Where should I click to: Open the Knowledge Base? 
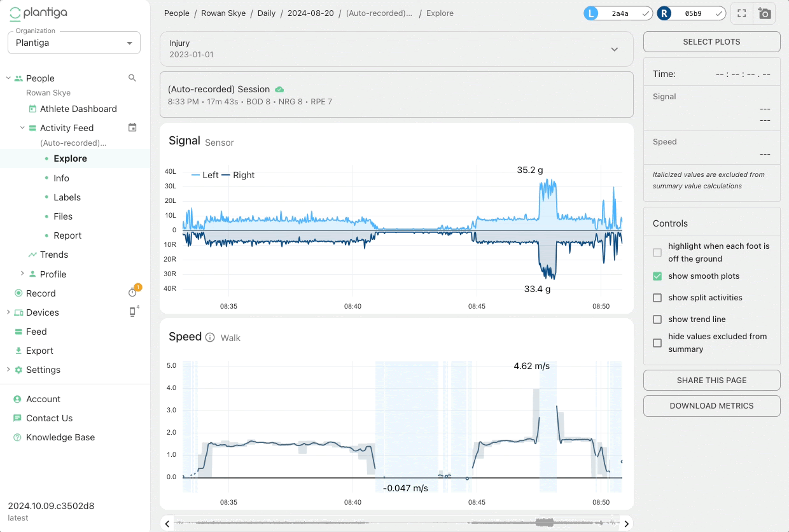pyautogui.click(x=60, y=437)
